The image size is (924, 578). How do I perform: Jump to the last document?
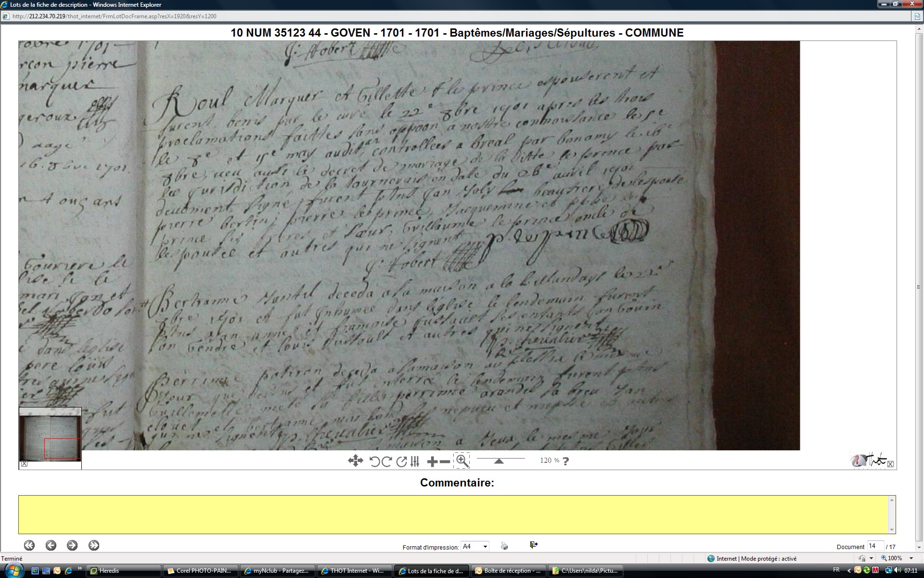(94, 545)
